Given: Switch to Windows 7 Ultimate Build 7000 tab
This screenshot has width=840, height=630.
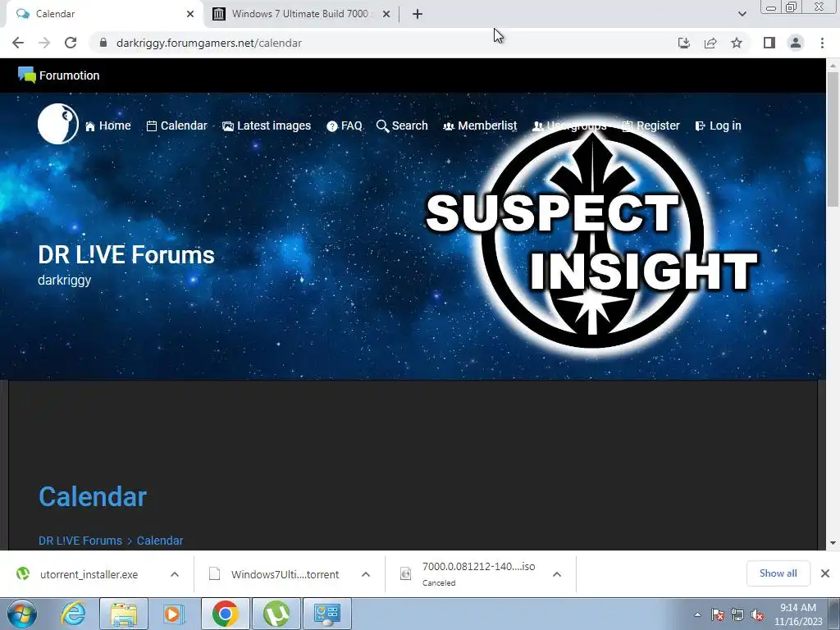Looking at the screenshot, I should pos(300,14).
